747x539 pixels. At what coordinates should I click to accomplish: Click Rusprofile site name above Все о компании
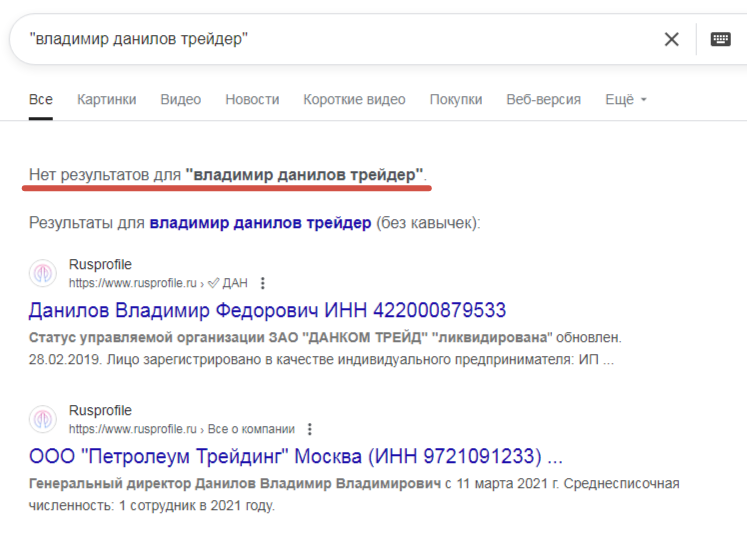tap(100, 410)
